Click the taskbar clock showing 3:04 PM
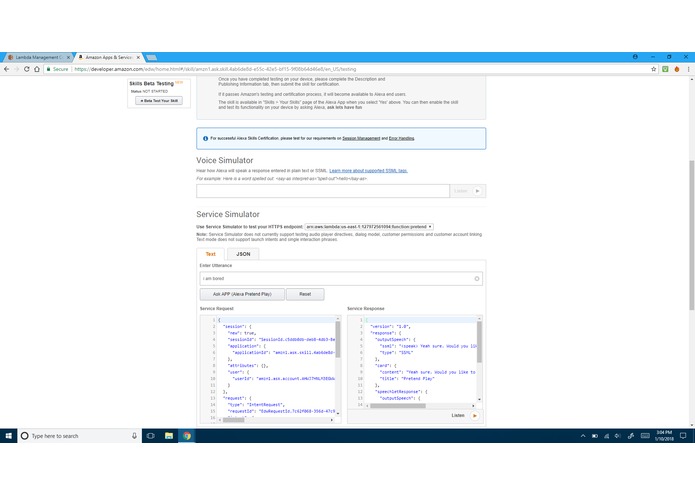This screenshot has height=494, width=695. pos(664,436)
